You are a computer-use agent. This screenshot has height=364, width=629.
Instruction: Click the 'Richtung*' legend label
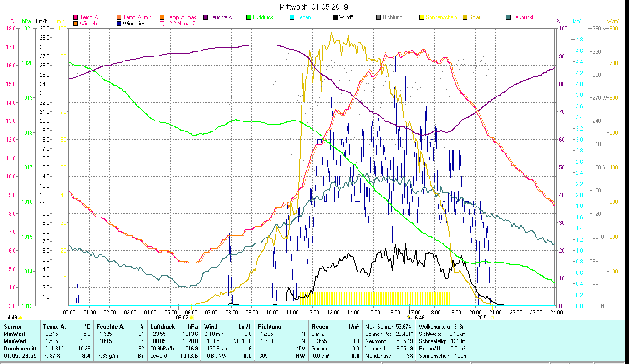coord(394,18)
